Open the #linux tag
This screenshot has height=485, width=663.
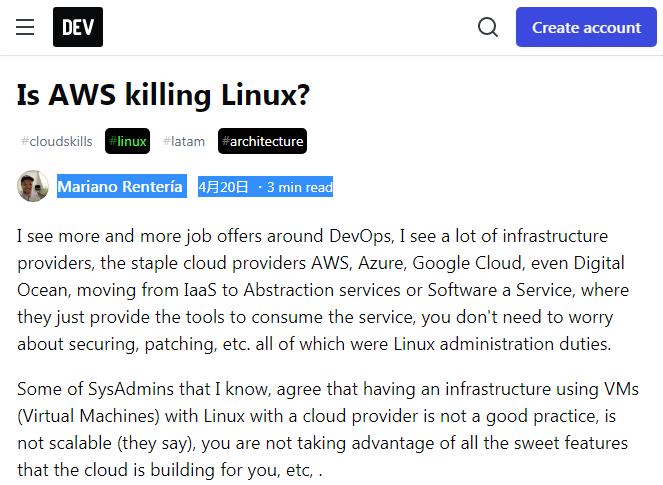tap(128, 141)
